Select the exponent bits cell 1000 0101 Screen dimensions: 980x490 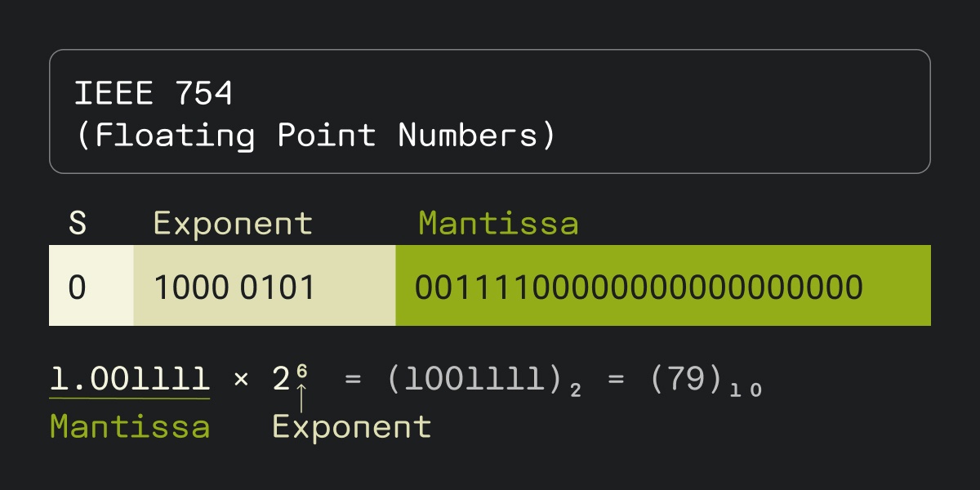tap(234, 287)
